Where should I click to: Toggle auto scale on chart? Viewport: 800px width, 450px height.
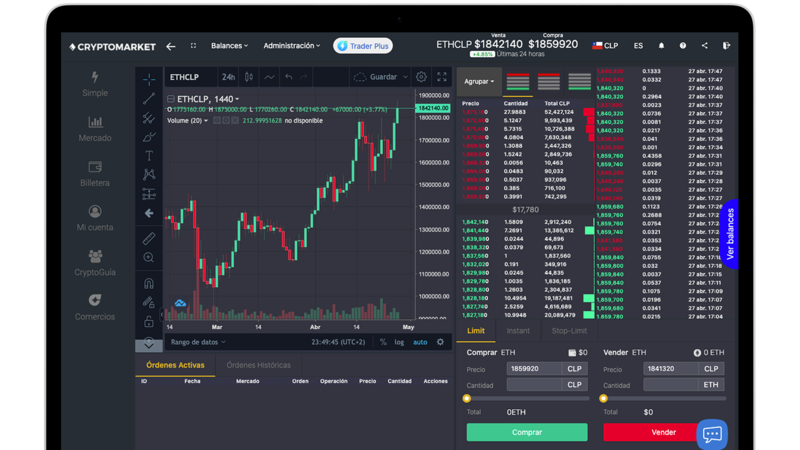[420, 342]
